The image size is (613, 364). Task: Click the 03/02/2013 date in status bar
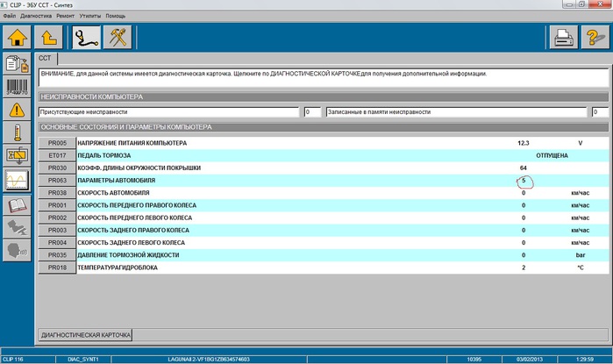click(x=530, y=360)
